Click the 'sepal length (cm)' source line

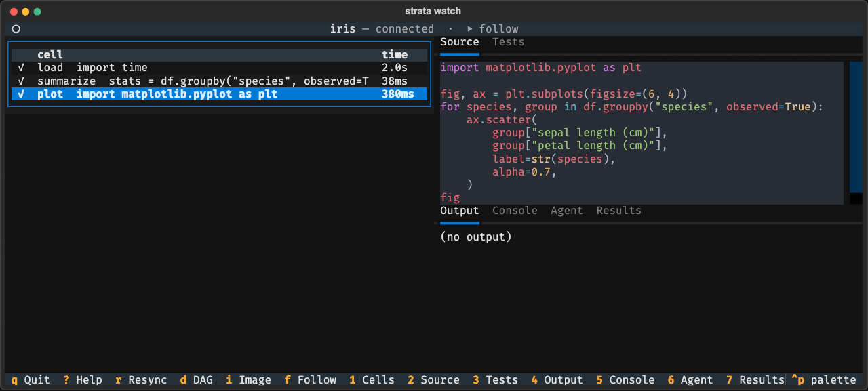580,133
